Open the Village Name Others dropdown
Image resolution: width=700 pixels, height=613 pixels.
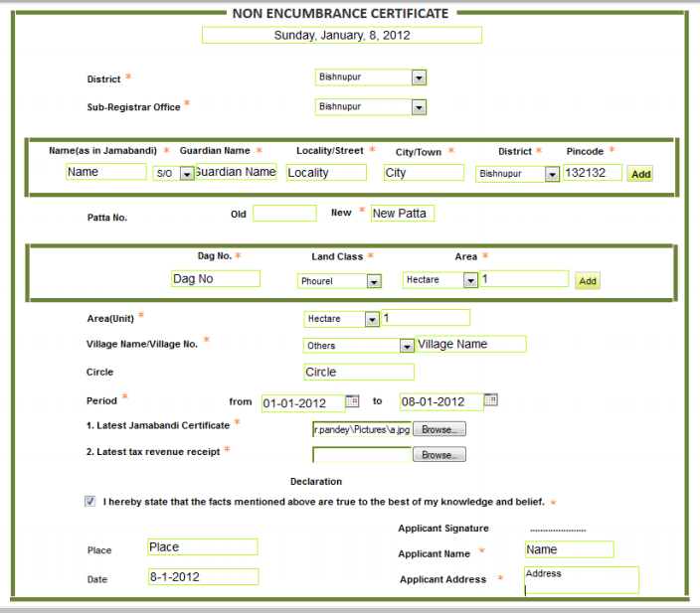pos(359,346)
